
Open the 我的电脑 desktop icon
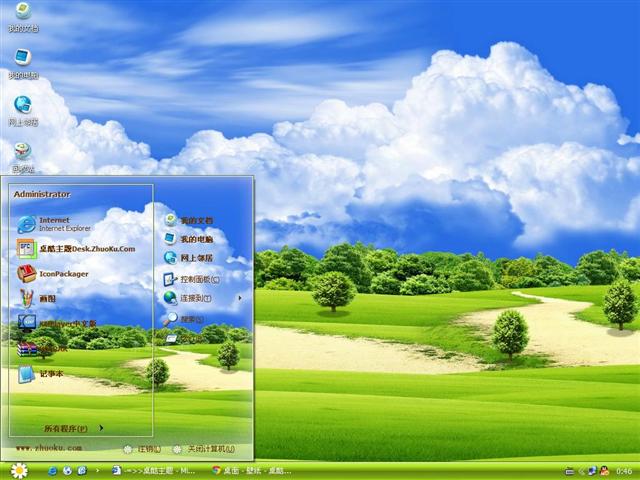click(x=23, y=64)
